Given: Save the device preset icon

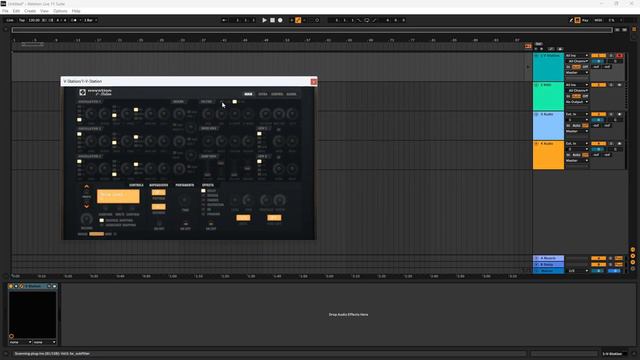Looking at the screenshot, I should point(54,286).
